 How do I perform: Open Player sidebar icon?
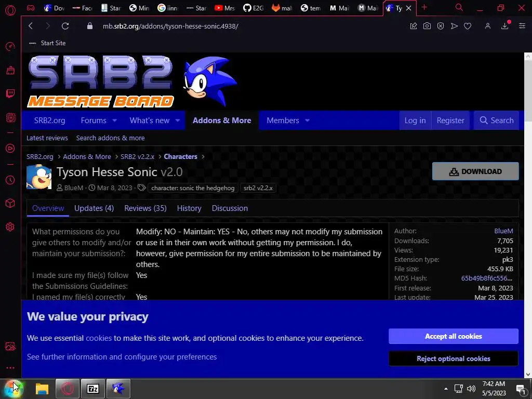pos(10,148)
